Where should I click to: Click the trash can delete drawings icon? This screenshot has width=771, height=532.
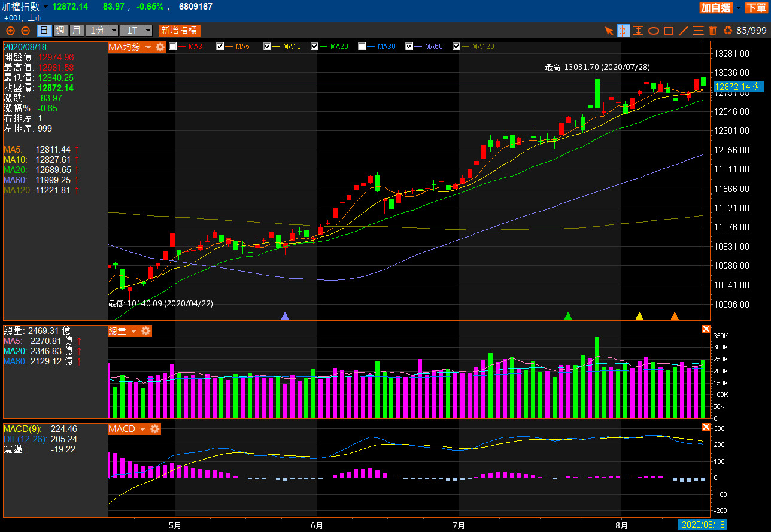(x=712, y=31)
